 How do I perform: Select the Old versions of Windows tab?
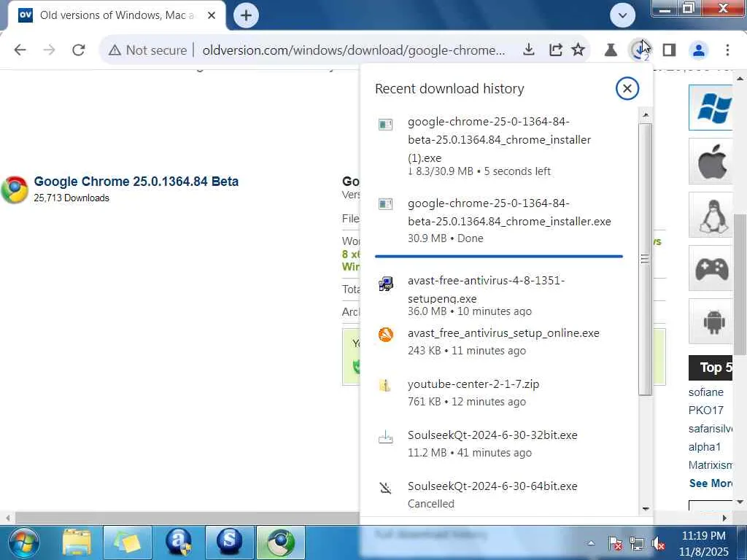[x=117, y=15]
